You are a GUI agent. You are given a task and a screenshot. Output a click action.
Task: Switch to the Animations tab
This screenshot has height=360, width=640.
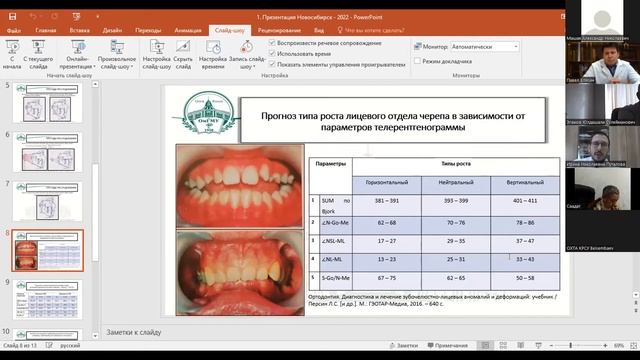188,30
